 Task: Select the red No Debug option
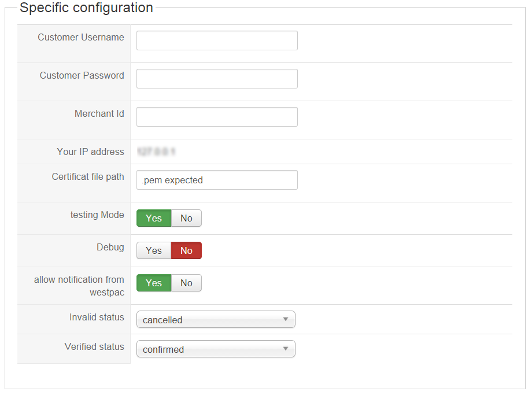coord(186,250)
